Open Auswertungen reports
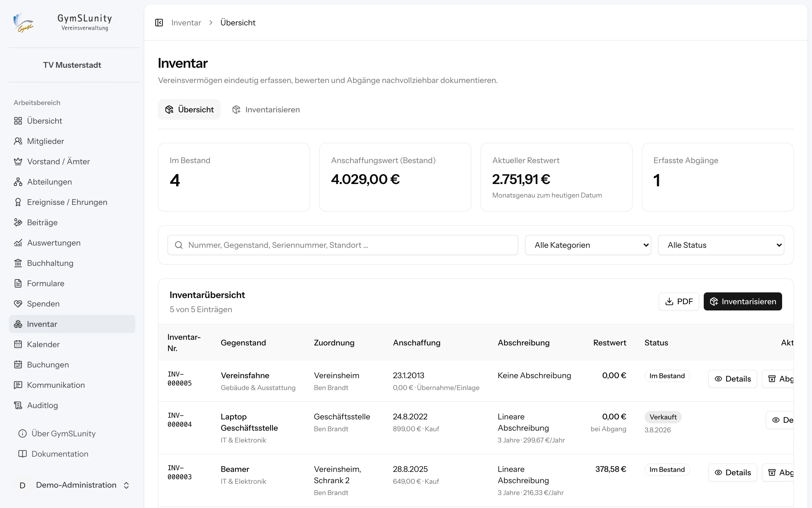812x508 pixels. [72, 243]
